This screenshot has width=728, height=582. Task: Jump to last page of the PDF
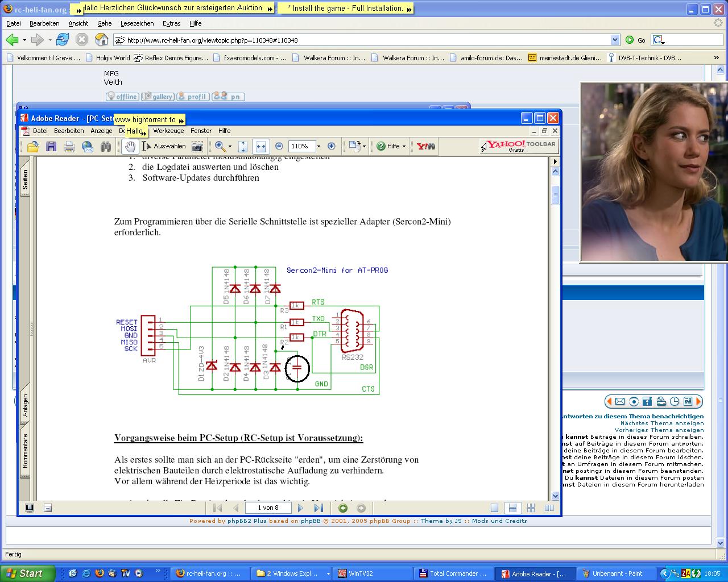[318, 508]
